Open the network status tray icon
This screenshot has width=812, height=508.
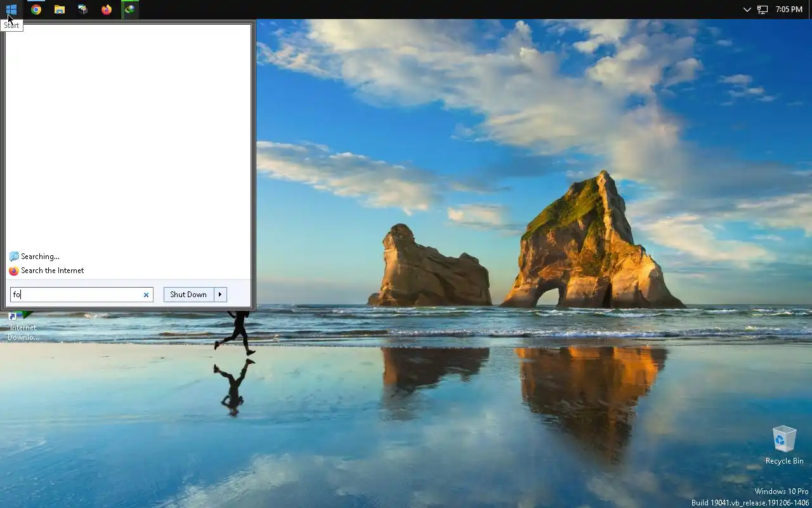pyautogui.click(x=763, y=10)
